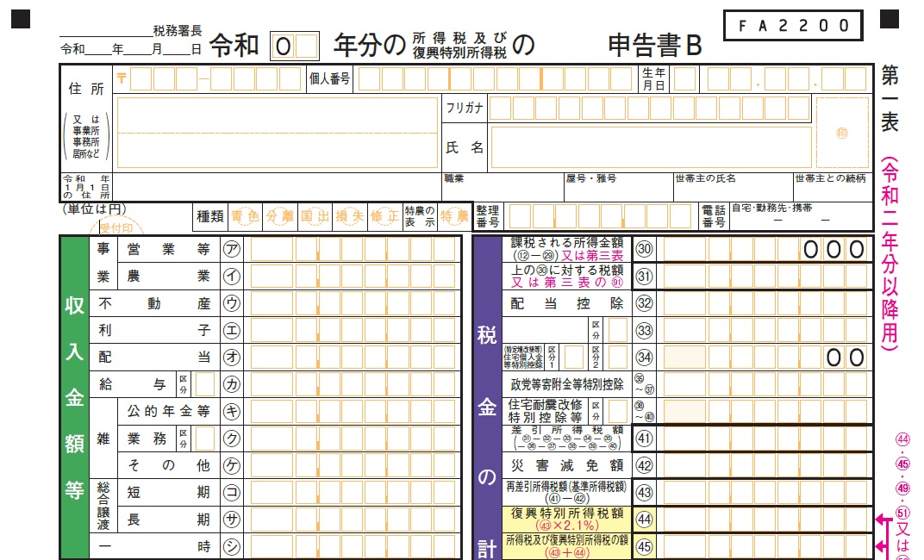This screenshot has width=924, height=560.
Task: Click the 配当 ㋔ income amount boxes
Action: coord(353,358)
